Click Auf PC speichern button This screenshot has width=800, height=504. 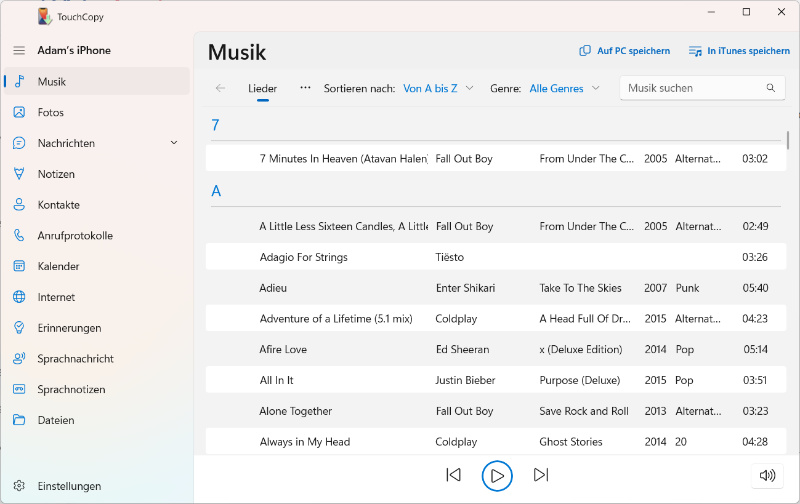624,51
